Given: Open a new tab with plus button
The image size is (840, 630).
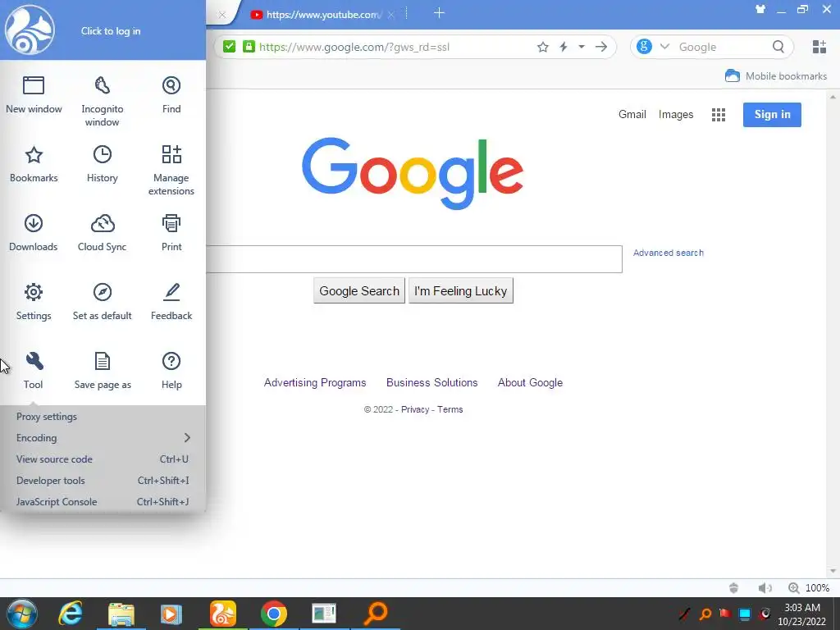Looking at the screenshot, I should [440, 13].
